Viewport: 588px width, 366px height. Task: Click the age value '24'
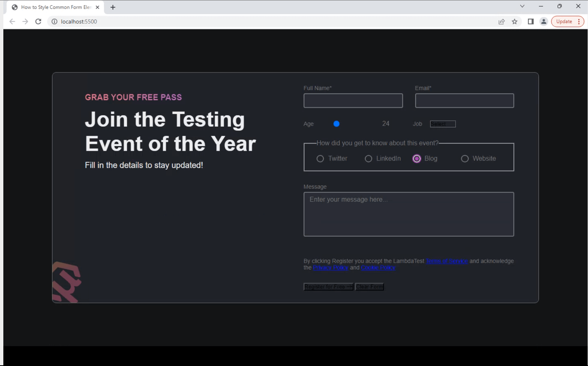tap(386, 123)
